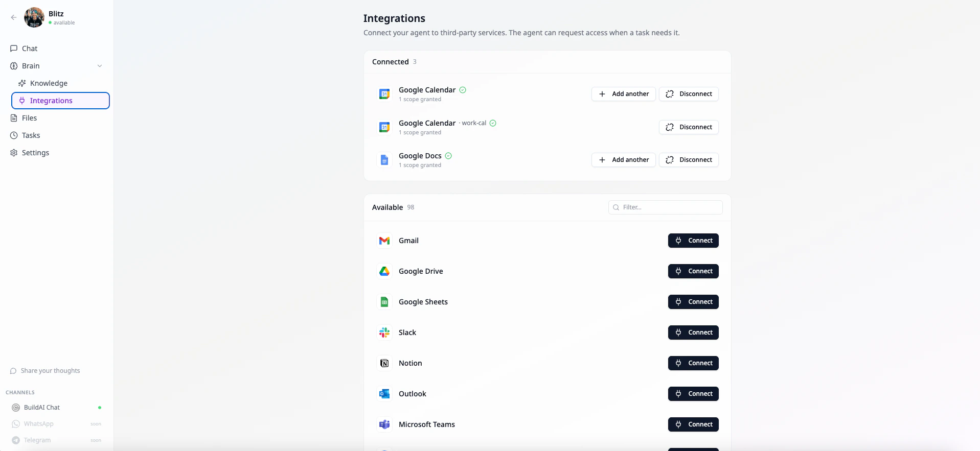Add another Google Calendar account
Image resolution: width=980 pixels, height=451 pixels.
623,94
